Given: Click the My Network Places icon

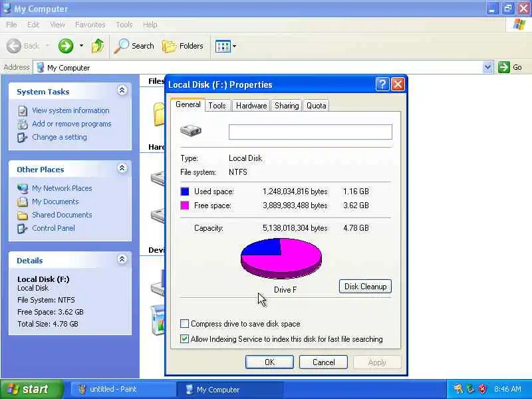Looking at the screenshot, I should (23, 188).
